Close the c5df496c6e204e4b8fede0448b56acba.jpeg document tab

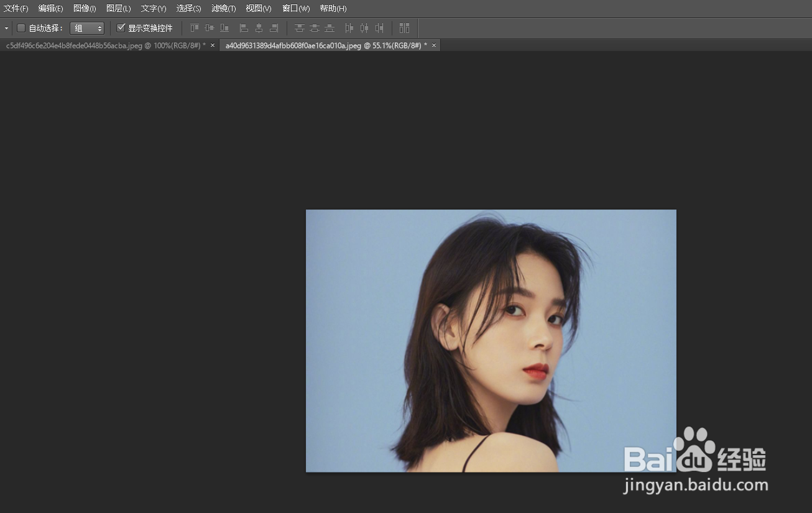pyautogui.click(x=213, y=45)
